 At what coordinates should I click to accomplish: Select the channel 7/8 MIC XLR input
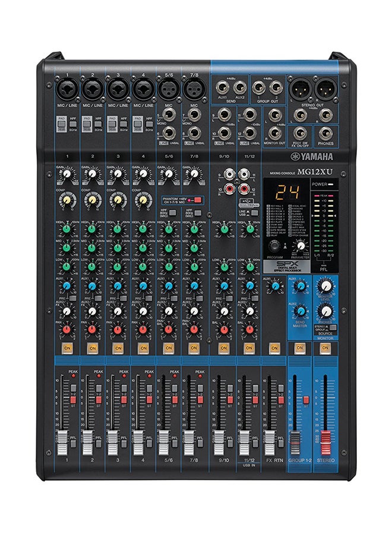[194, 89]
